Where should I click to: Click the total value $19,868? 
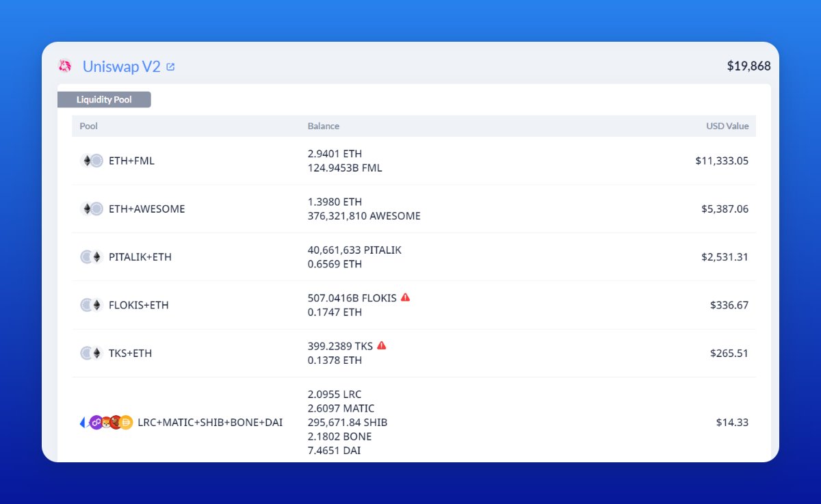(748, 66)
